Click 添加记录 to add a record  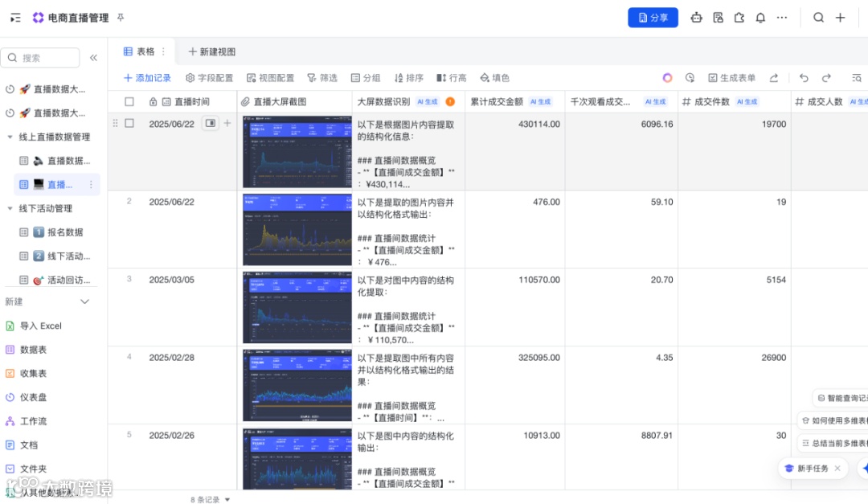(147, 78)
